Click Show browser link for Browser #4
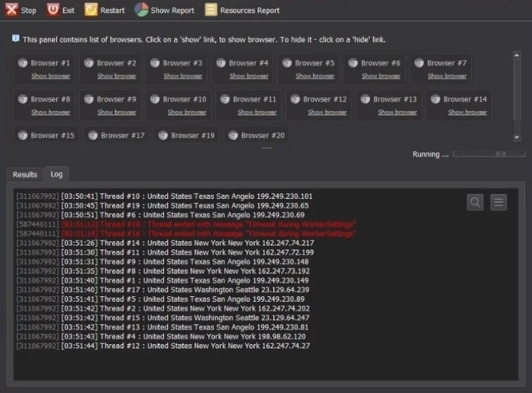Screen dimensions: 532x393 pyautogui.click(x=249, y=76)
